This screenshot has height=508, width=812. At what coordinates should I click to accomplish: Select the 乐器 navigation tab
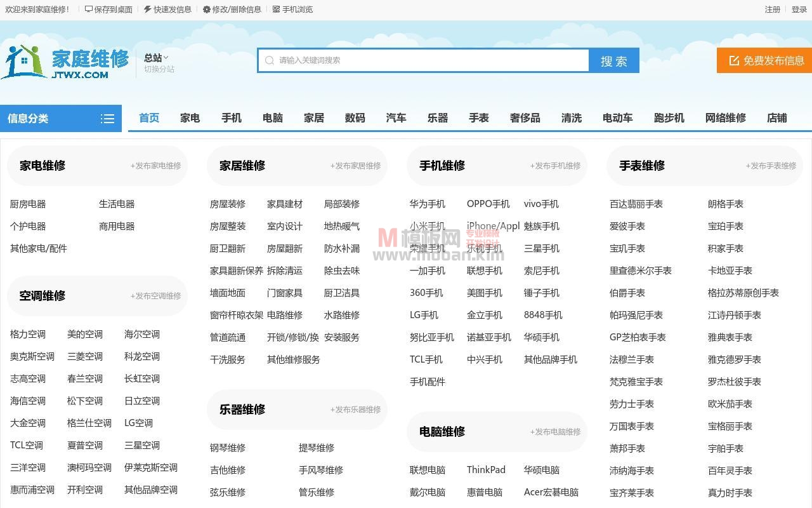click(x=438, y=118)
